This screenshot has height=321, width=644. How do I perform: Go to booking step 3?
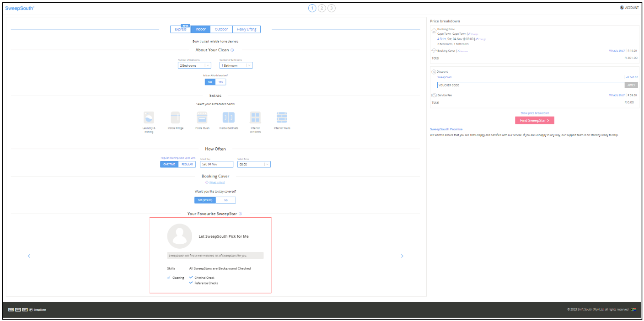332,8
